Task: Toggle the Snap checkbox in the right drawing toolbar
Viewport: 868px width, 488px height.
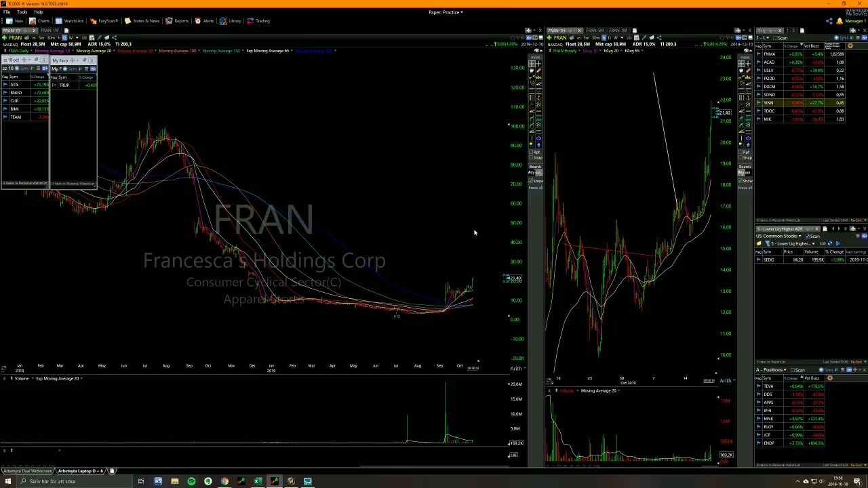Action: tap(741, 157)
